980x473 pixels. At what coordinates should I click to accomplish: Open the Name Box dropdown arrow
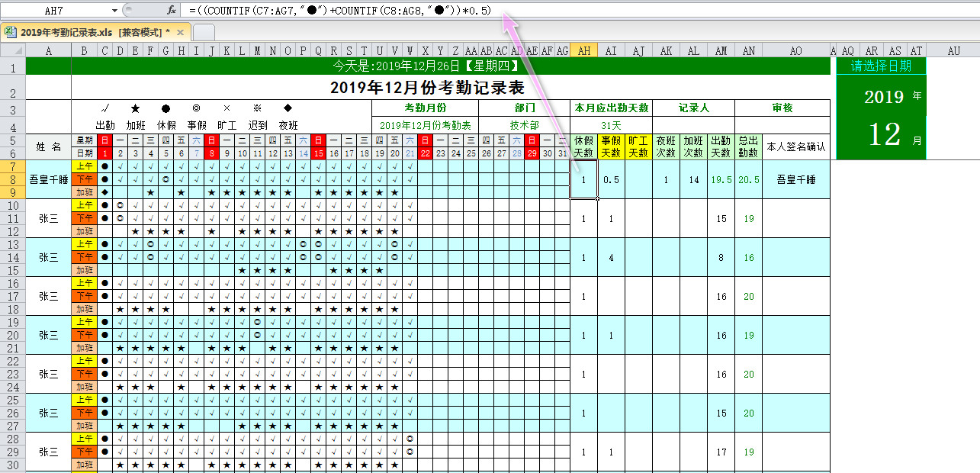[x=114, y=10]
